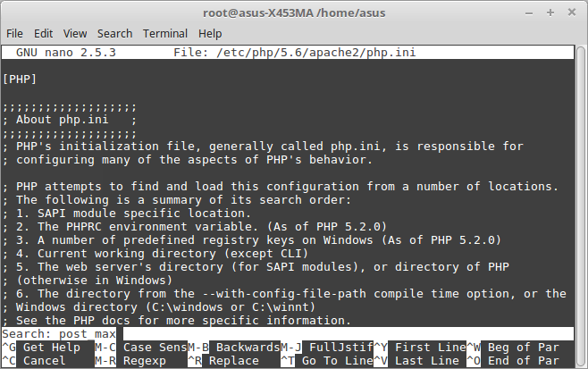Open the File menu

click(14, 33)
